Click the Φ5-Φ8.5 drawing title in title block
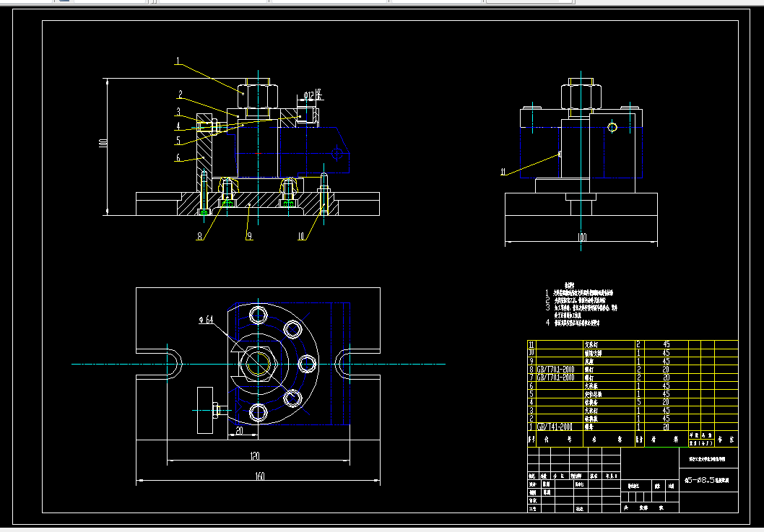The height and width of the screenshot is (532, 764). [x=708, y=480]
